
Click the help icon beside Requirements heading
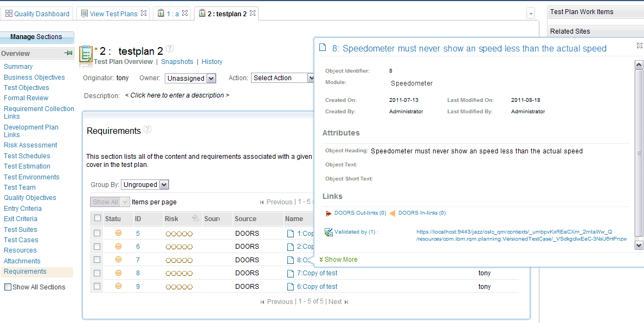click(x=146, y=128)
